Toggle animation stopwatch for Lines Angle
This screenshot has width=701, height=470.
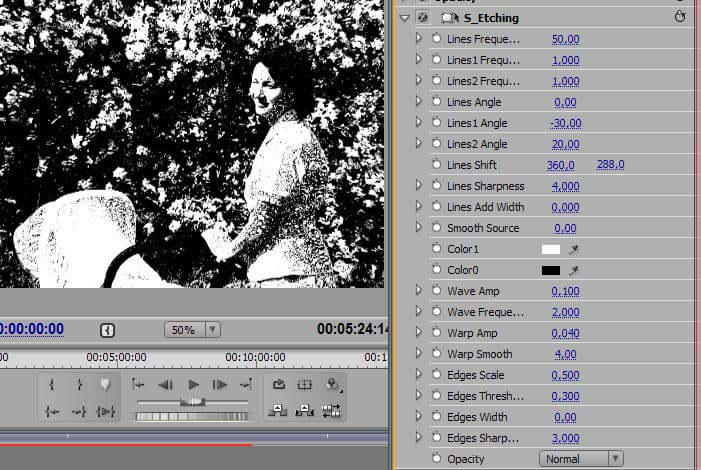(x=437, y=101)
